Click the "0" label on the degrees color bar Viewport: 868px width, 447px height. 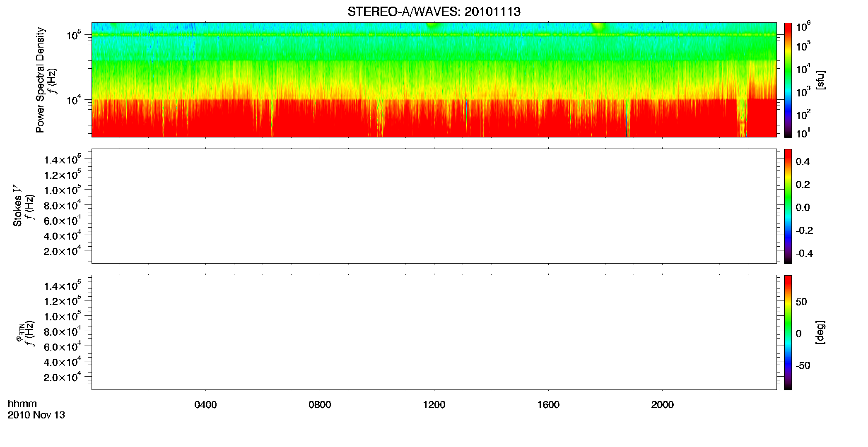click(799, 334)
